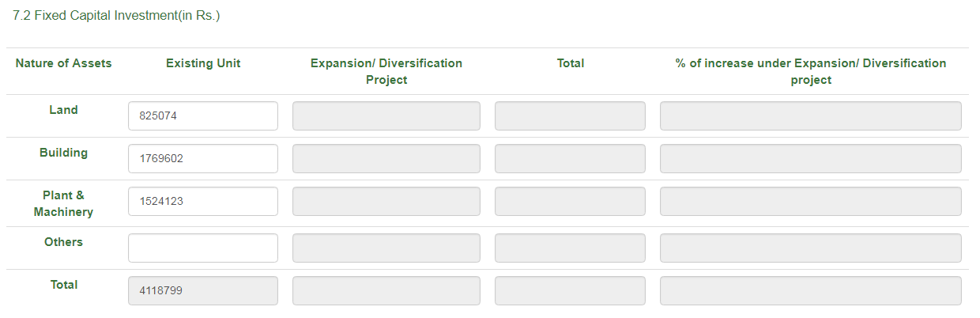Focus the Plant & Machinery Existing Unit field
The width and height of the screenshot is (980, 318).
pyautogui.click(x=202, y=201)
